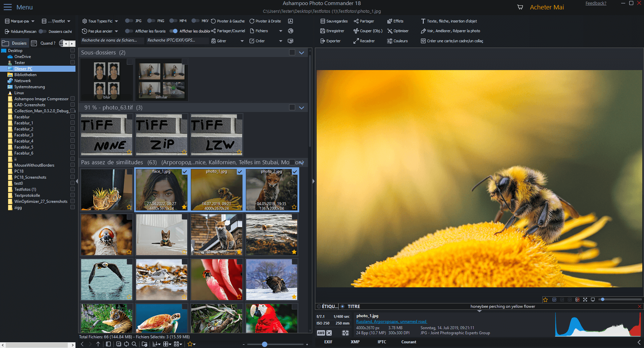This screenshot has width=644, height=348.
Task: Click the PDF export icon
Action: [x=290, y=21]
